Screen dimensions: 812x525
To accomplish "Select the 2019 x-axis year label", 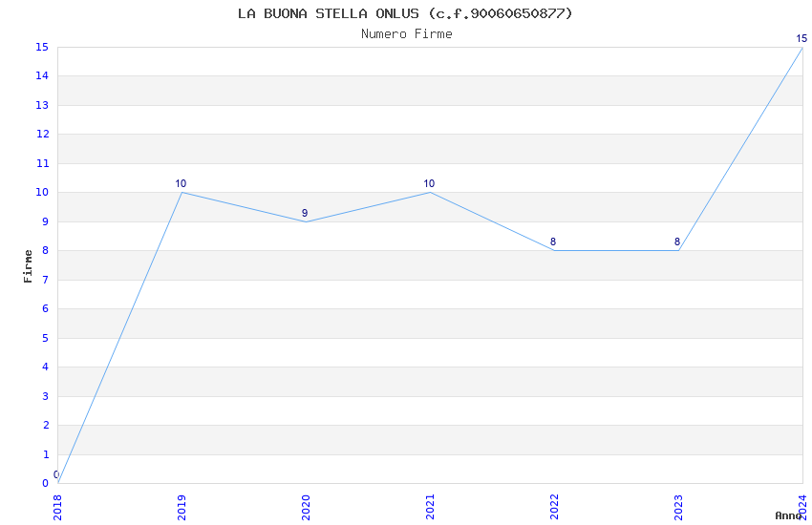I will point(182,507).
